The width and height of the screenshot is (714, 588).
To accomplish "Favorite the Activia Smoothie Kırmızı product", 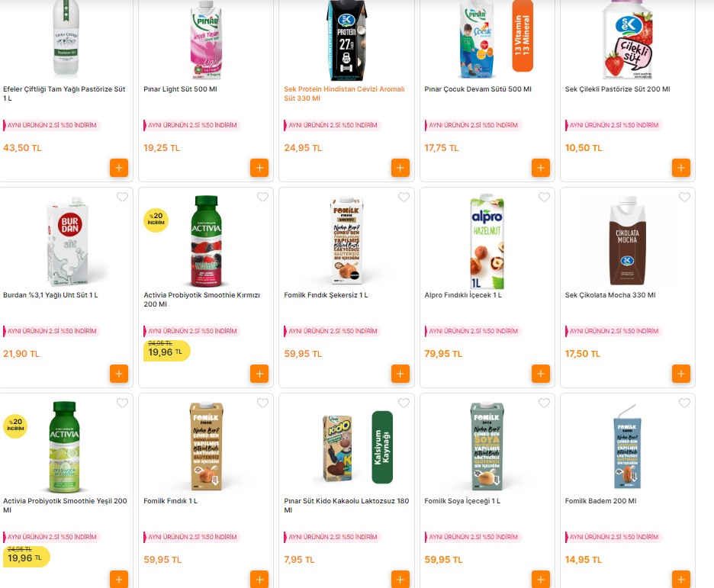I will click(x=262, y=197).
